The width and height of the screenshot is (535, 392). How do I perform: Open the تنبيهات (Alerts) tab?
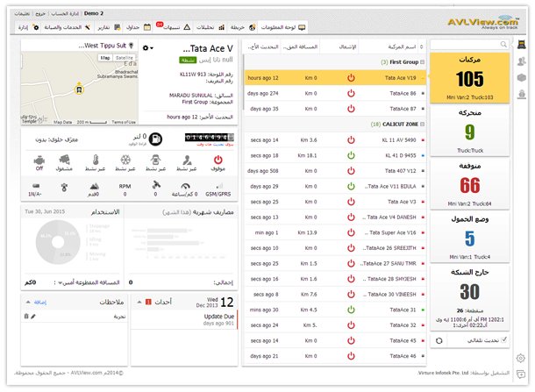coord(180,27)
